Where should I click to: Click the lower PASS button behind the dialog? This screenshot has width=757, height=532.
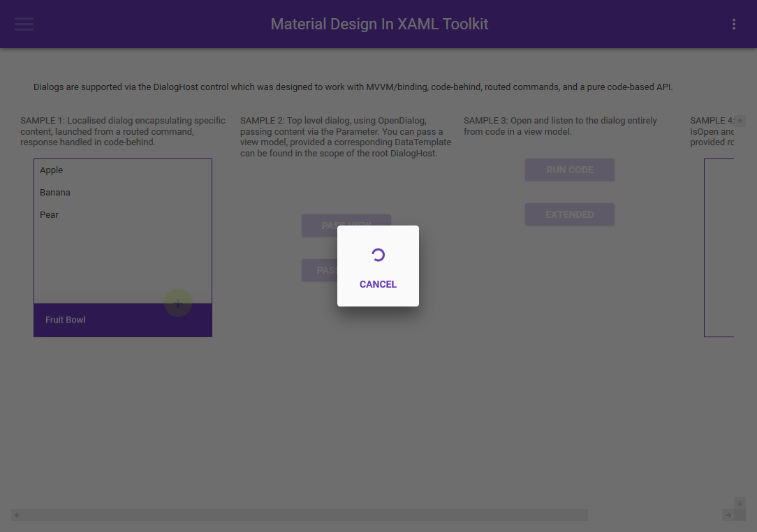(x=319, y=270)
